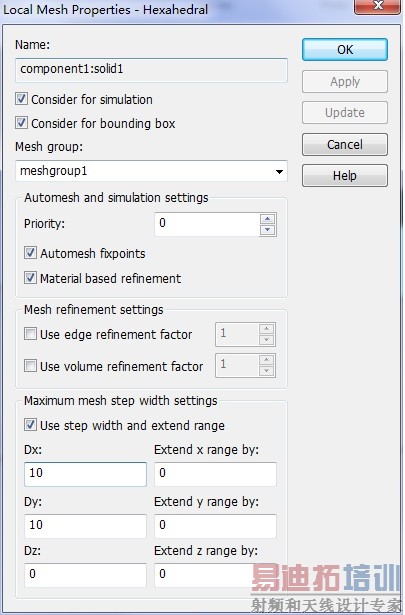This screenshot has width=405, height=615.
Task: Uncheck Use step width and extend range
Action: 31,425
